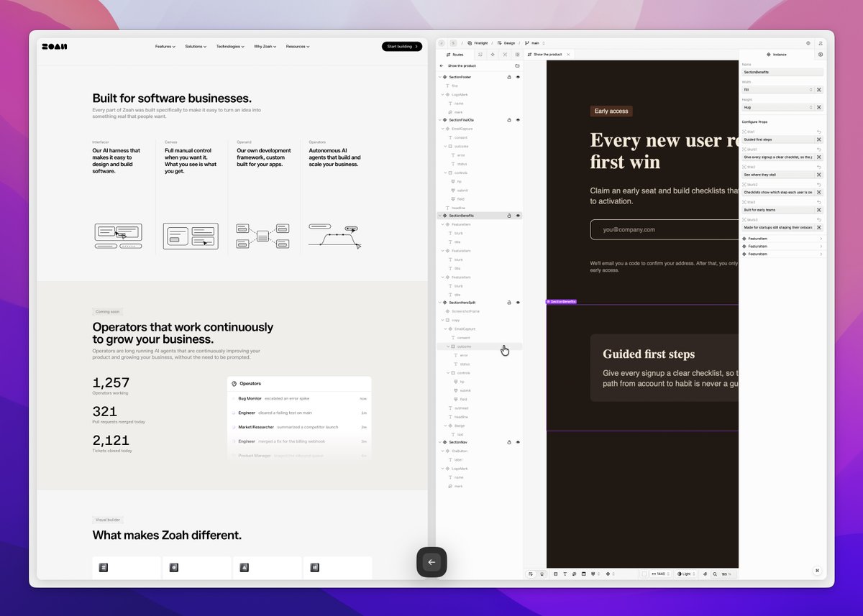Click the you@company.com email field on canvas
Image resolution: width=863 pixels, height=616 pixels.
[x=665, y=229]
